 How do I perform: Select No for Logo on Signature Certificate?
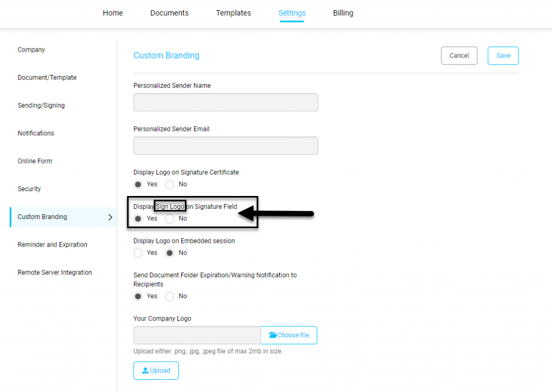[x=170, y=184]
